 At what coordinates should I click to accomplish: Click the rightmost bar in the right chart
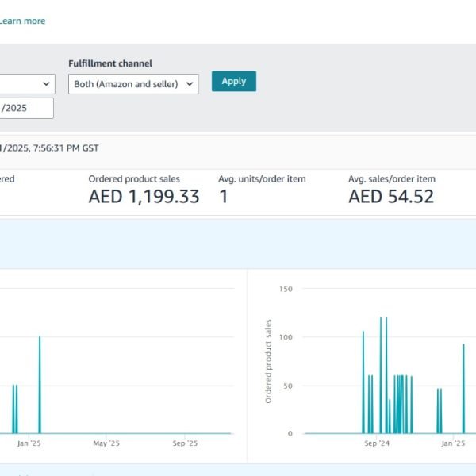[463, 389]
